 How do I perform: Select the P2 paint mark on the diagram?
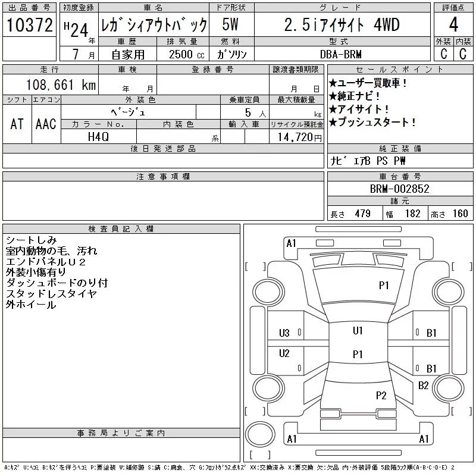tap(381, 396)
